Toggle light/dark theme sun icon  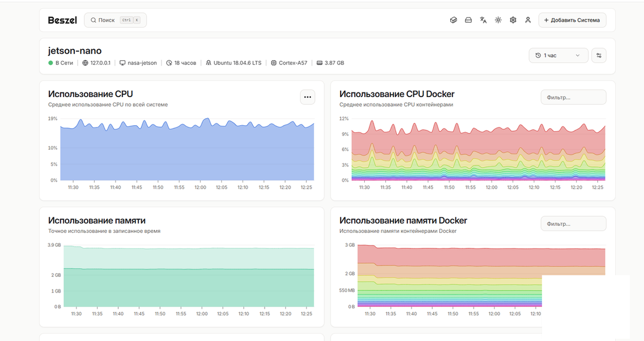(x=498, y=20)
